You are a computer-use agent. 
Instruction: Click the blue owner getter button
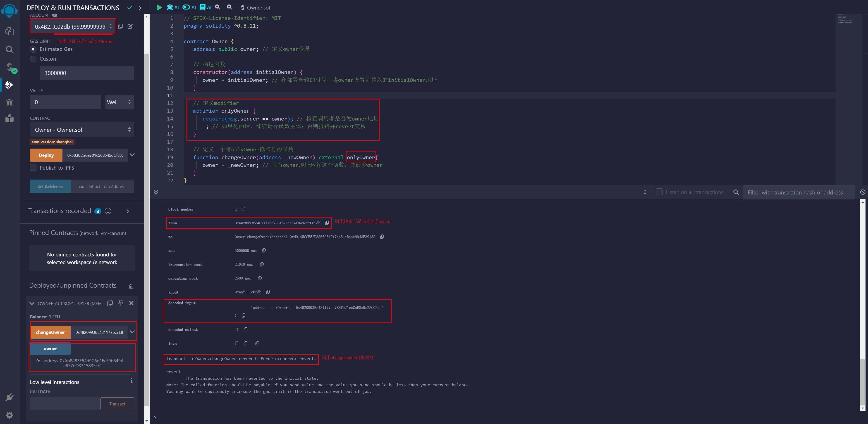(x=50, y=348)
